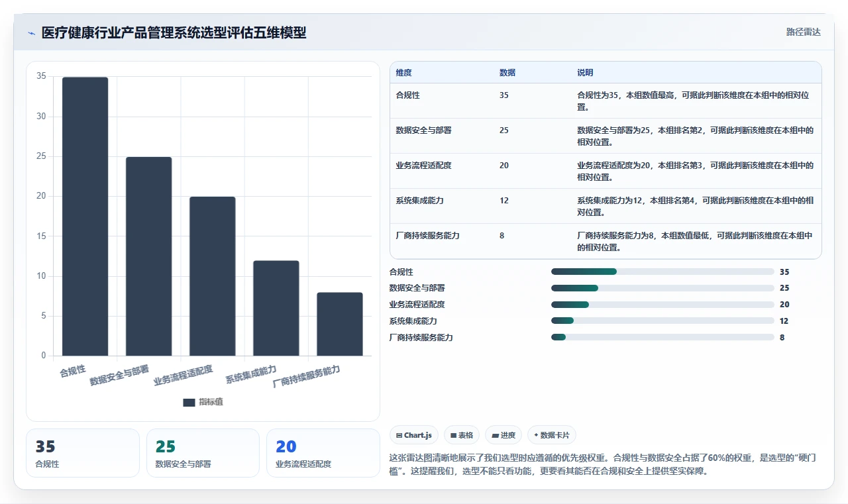Click the 指标值 legend color box
Image resolution: width=848 pixels, height=504 pixels.
pyautogui.click(x=189, y=402)
